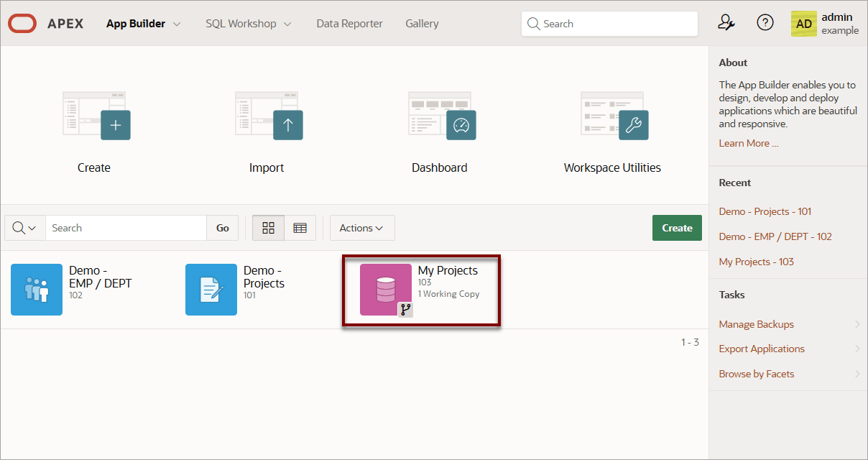This screenshot has height=460, width=868.
Task: Click the Export Applications task link
Action: [762, 349]
